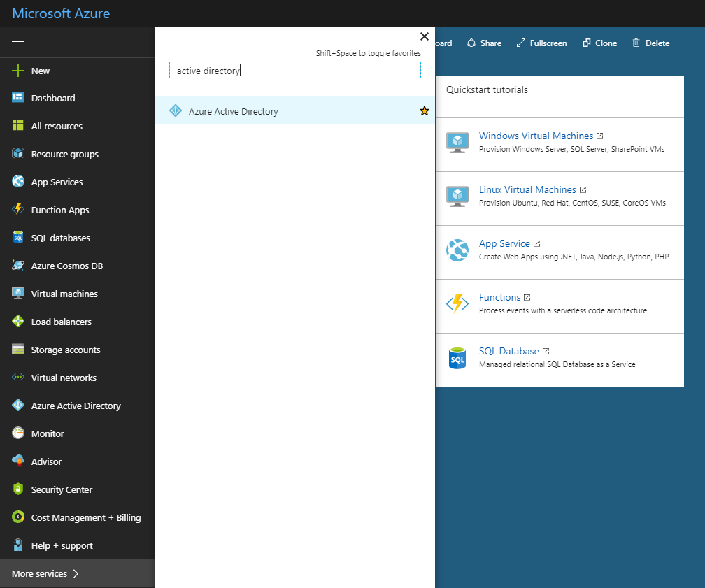
Task: Click the Help + support person icon
Action: (x=18, y=545)
